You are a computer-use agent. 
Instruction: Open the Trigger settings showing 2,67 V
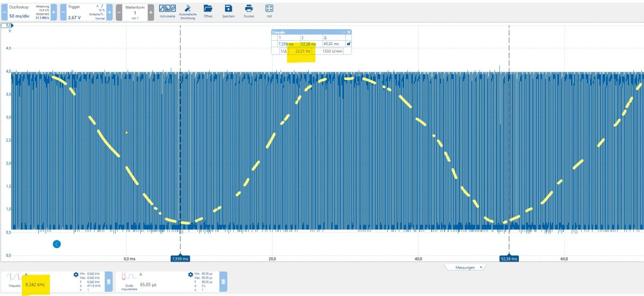point(85,12)
